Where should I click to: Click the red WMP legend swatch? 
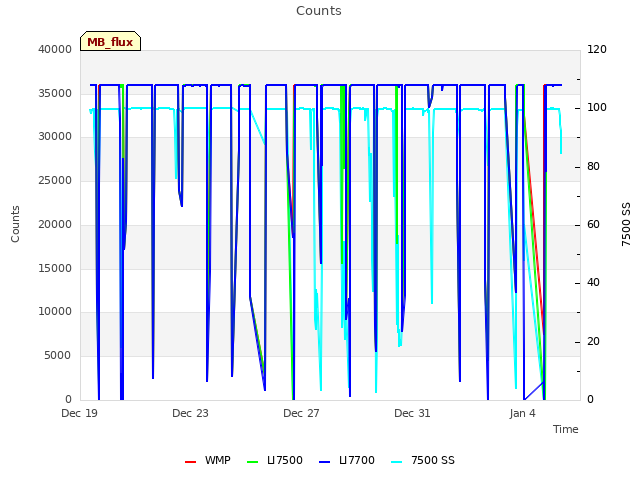tap(190, 461)
